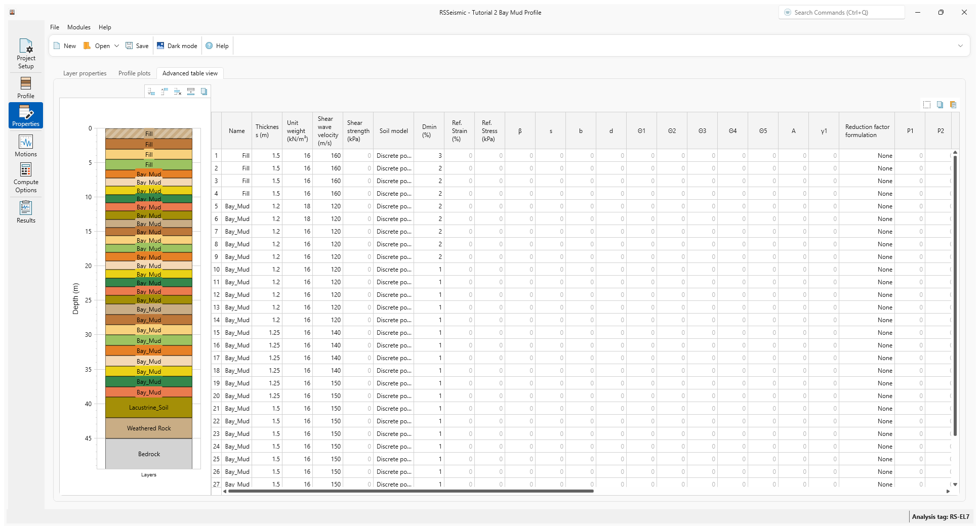Click the top Fill layer in the profile

(149, 134)
